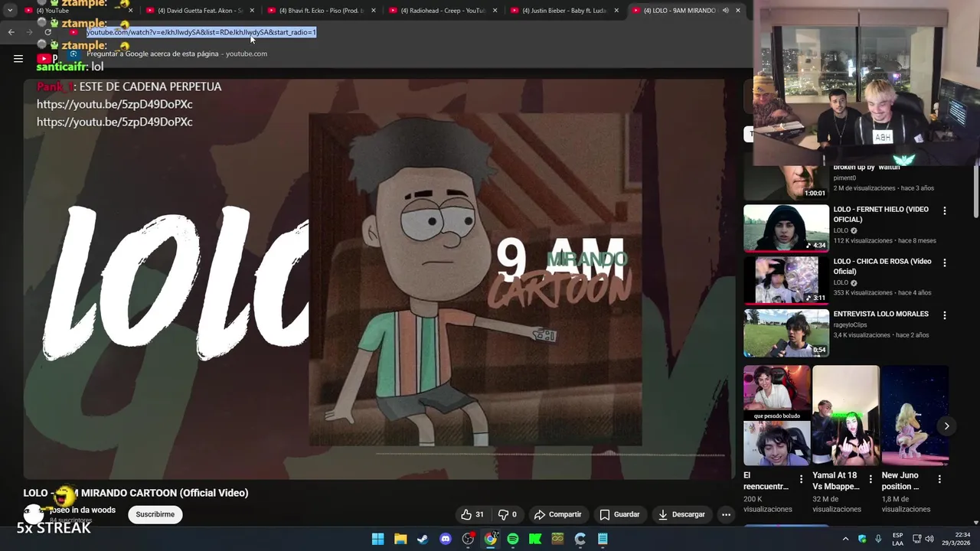This screenshot has width=980, height=551.
Task: Open options for New Juno position short
Action: (x=939, y=479)
